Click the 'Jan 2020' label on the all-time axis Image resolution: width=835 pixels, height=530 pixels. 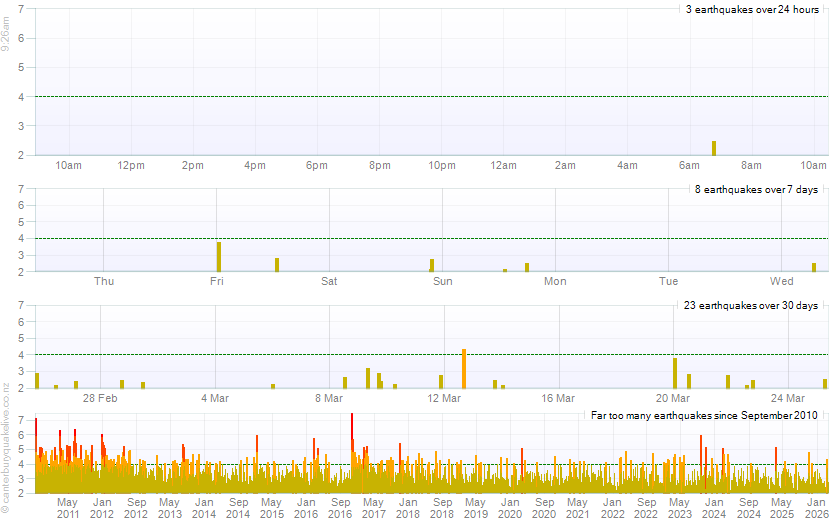(x=509, y=507)
